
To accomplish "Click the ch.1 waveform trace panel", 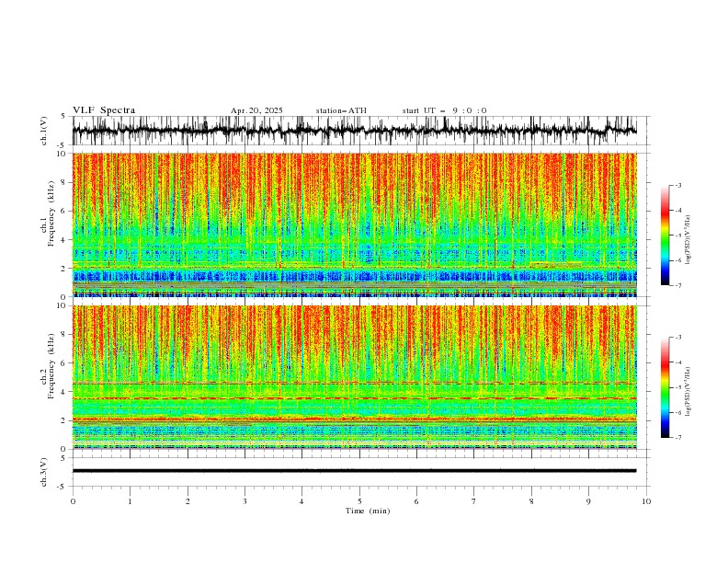I will (361, 131).
